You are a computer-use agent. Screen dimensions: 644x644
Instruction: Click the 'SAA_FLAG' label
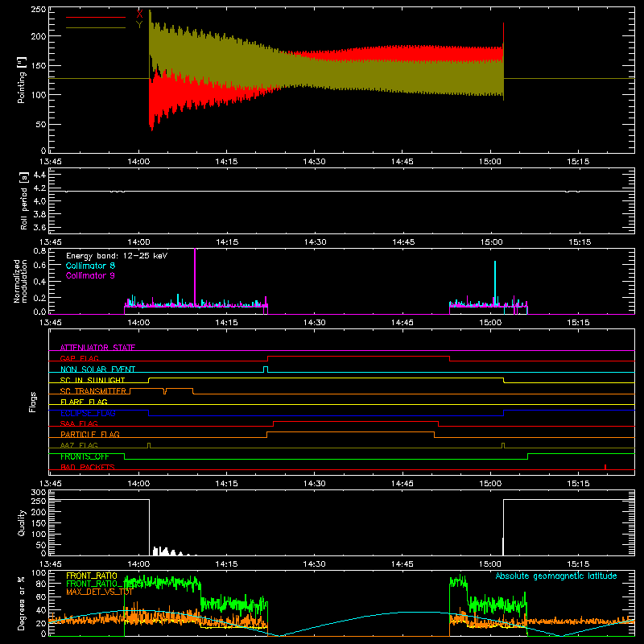(79, 423)
